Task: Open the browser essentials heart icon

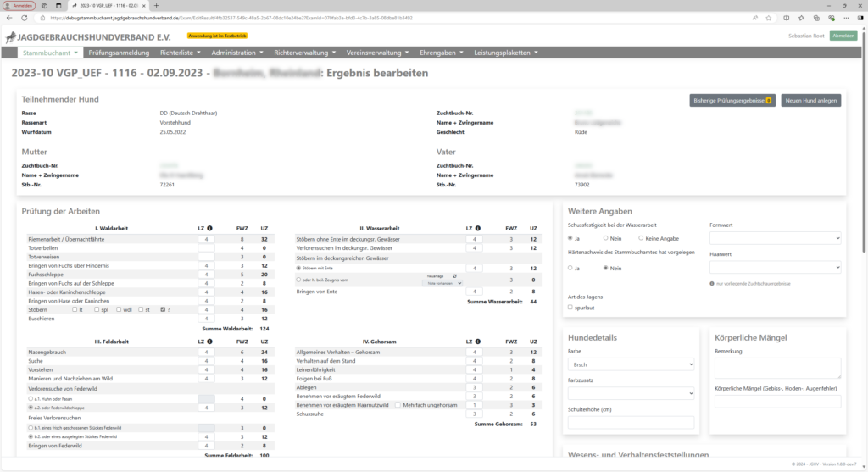Action: coord(831,18)
